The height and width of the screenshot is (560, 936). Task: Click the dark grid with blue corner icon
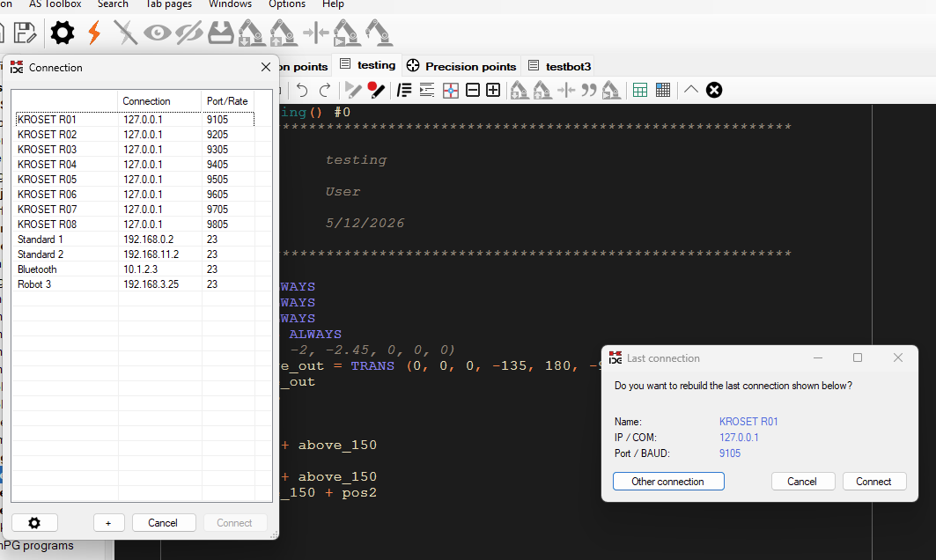pyautogui.click(x=663, y=90)
